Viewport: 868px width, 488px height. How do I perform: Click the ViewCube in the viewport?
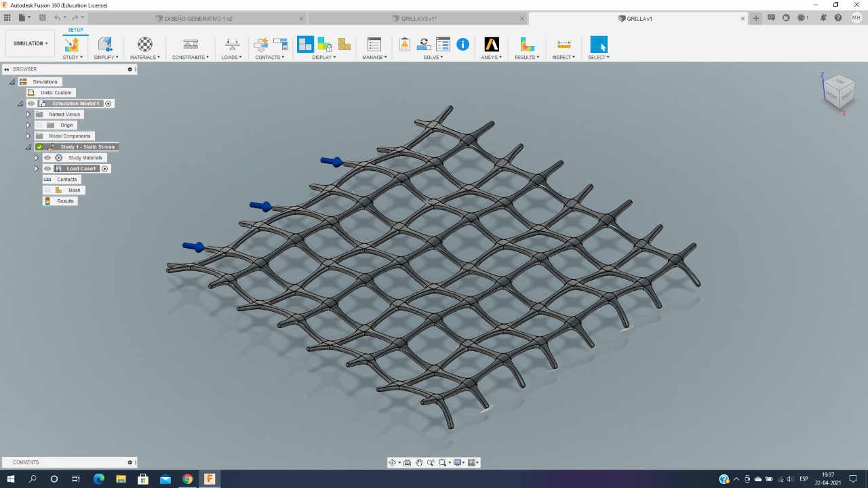tap(839, 90)
